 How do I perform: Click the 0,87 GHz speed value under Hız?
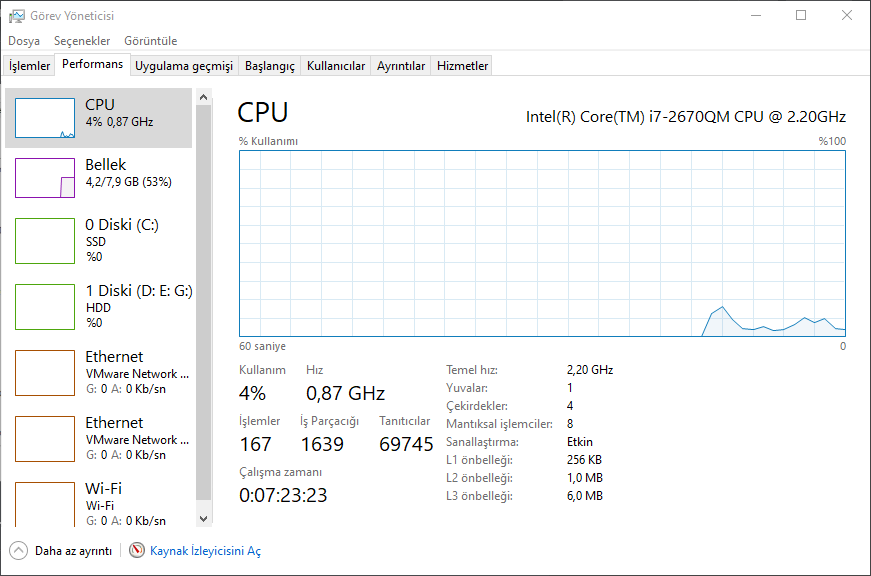pyautogui.click(x=346, y=393)
